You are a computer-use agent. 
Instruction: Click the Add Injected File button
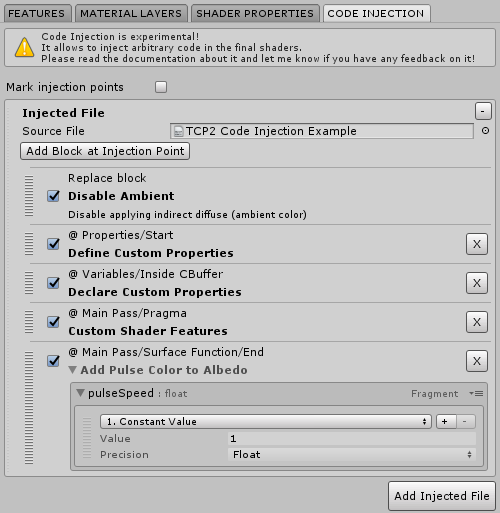[x=442, y=496]
